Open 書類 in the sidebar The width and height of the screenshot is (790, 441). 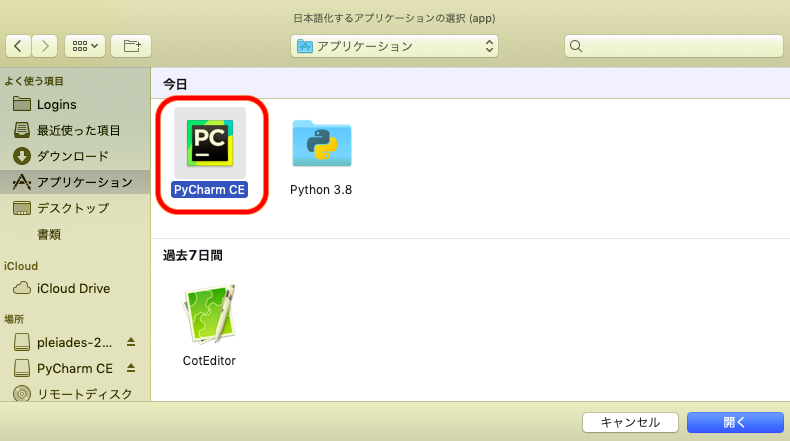pos(75,234)
